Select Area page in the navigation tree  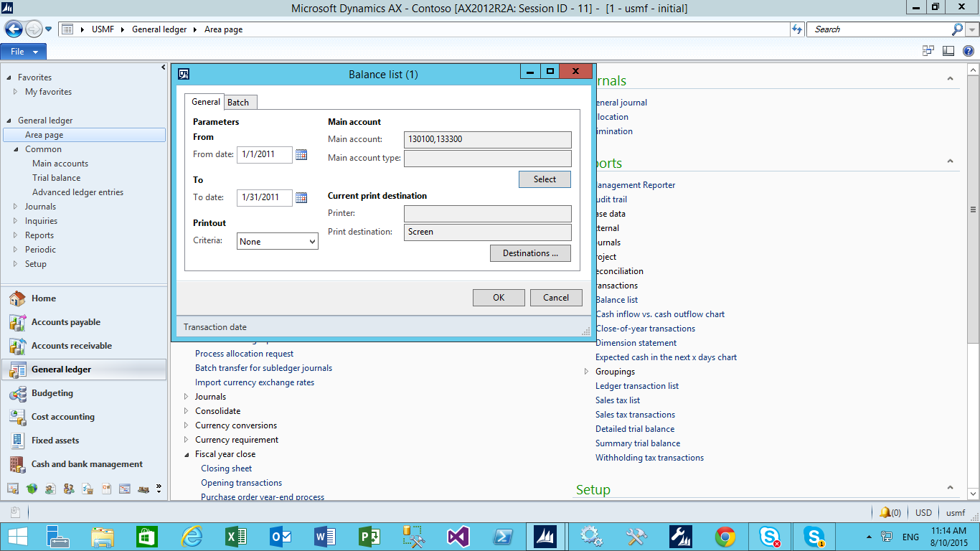85,135
